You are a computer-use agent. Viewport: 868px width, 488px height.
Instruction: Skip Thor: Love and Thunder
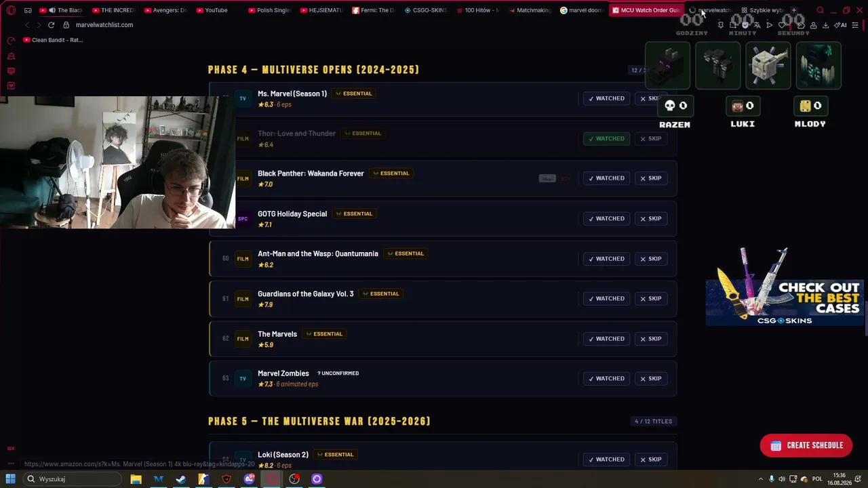click(x=651, y=138)
